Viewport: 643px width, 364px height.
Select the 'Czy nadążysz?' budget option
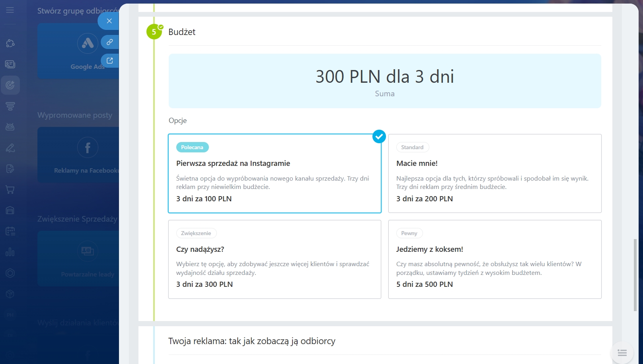[275, 259]
